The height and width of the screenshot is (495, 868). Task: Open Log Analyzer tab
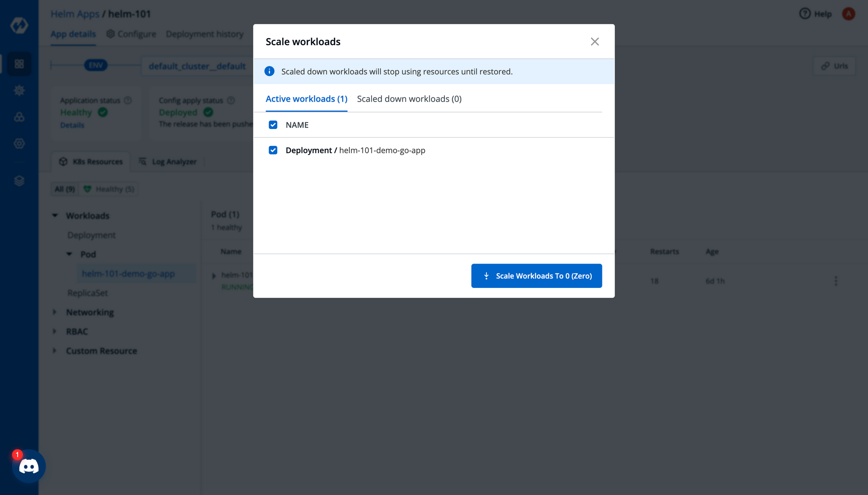[168, 162]
